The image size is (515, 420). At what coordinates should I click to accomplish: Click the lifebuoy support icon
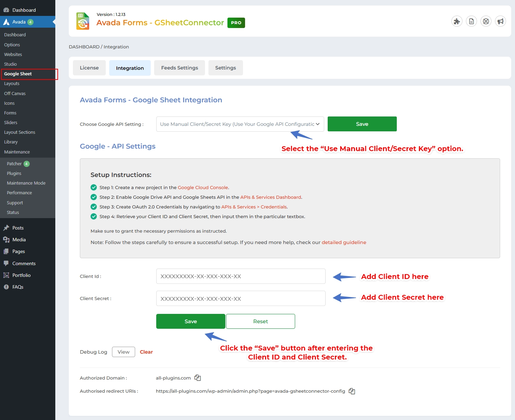[x=486, y=21]
